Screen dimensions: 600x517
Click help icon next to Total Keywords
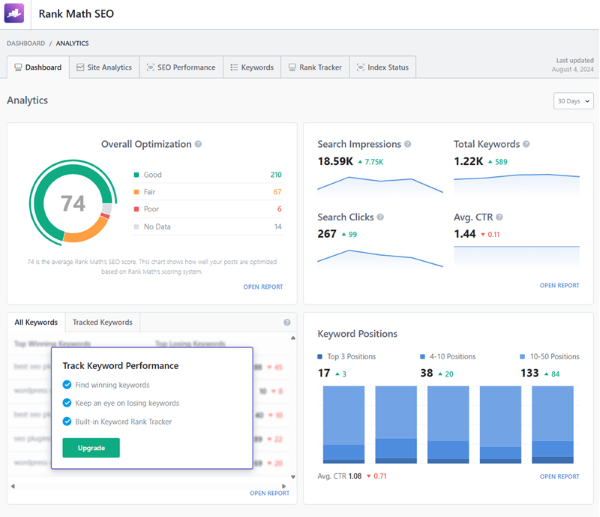[527, 145]
